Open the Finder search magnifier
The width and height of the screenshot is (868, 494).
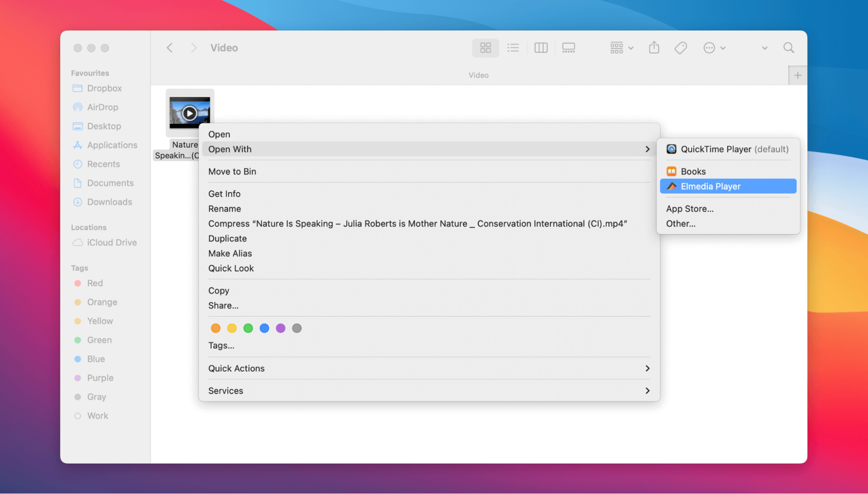click(x=789, y=48)
